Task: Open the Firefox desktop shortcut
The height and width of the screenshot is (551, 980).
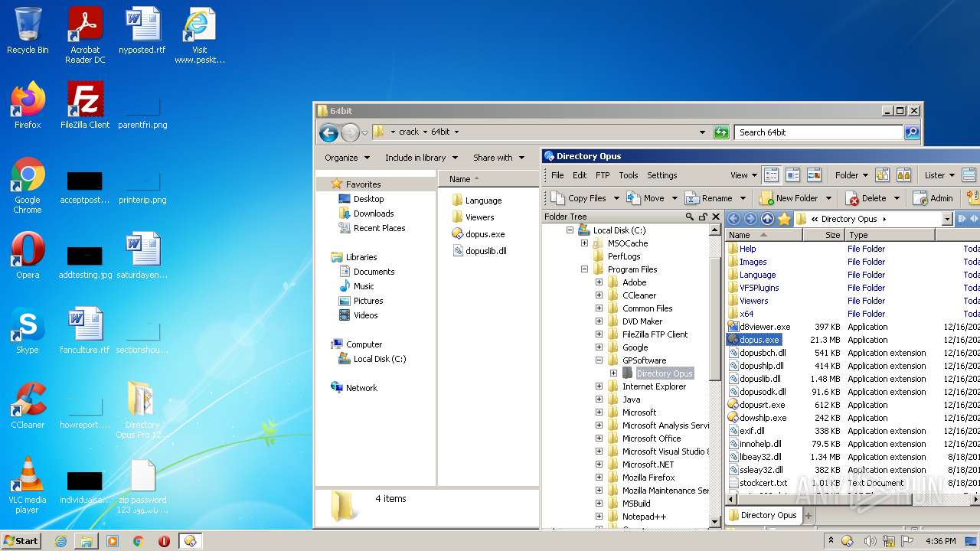Action: [28, 106]
